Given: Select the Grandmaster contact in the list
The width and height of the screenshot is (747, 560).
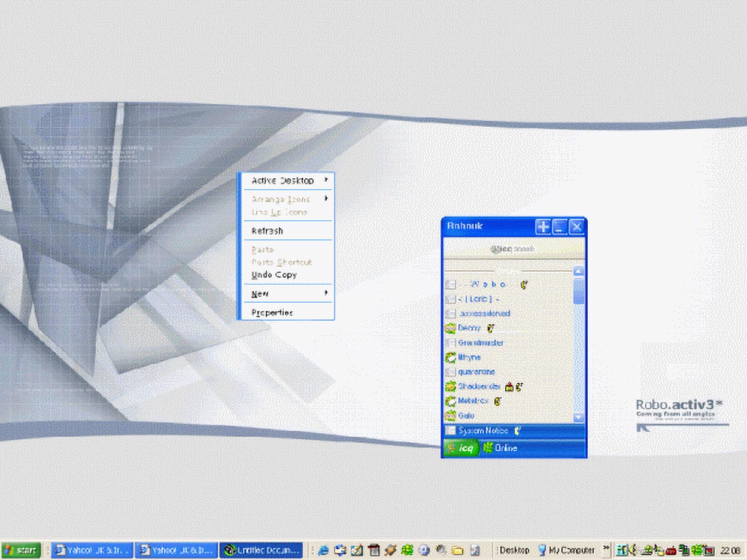Looking at the screenshot, I should 482,342.
